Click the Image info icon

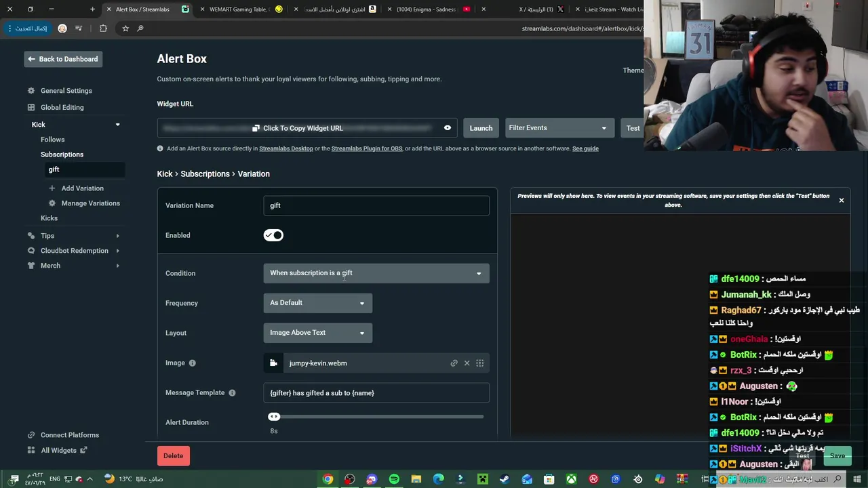(x=192, y=363)
